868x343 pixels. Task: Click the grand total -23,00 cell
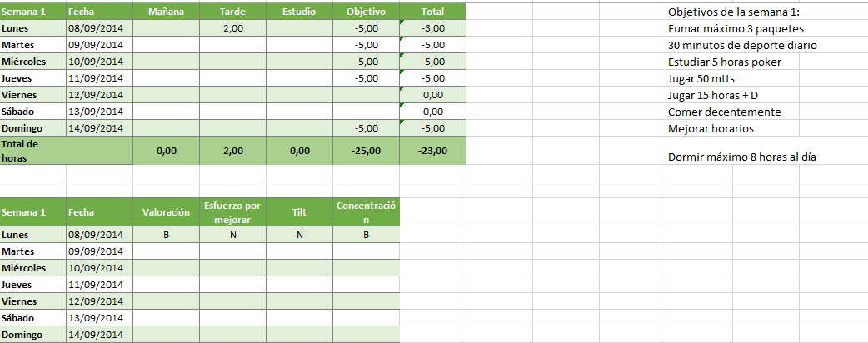(x=433, y=151)
